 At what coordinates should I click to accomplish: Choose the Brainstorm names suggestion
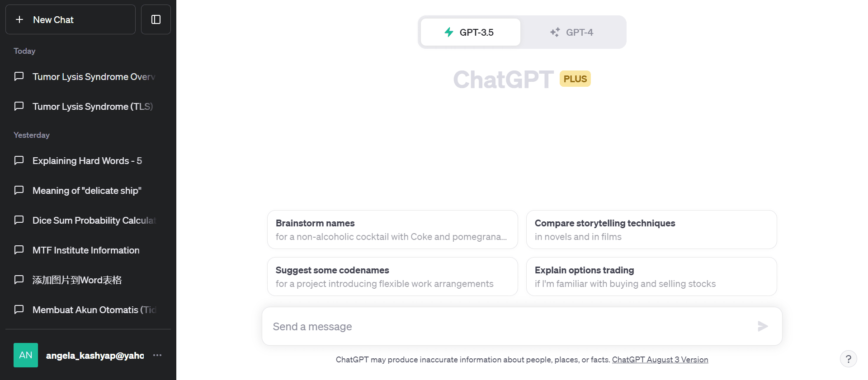point(392,230)
